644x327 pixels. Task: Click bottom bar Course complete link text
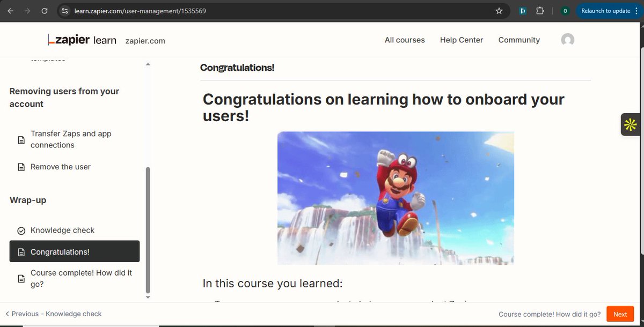550,315
